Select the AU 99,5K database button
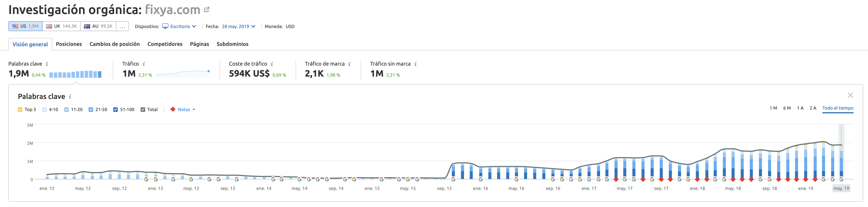Image resolution: width=868 pixels, height=207 pixels. pyautogui.click(x=98, y=26)
